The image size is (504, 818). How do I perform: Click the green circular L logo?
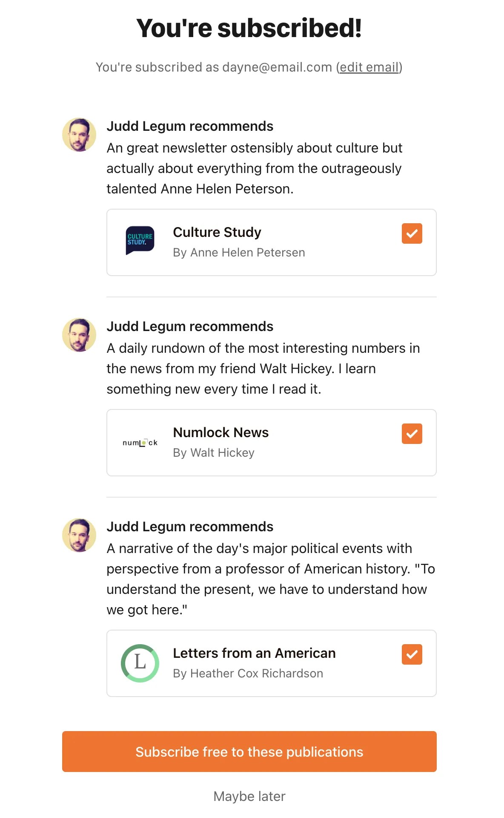coord(140,663)
